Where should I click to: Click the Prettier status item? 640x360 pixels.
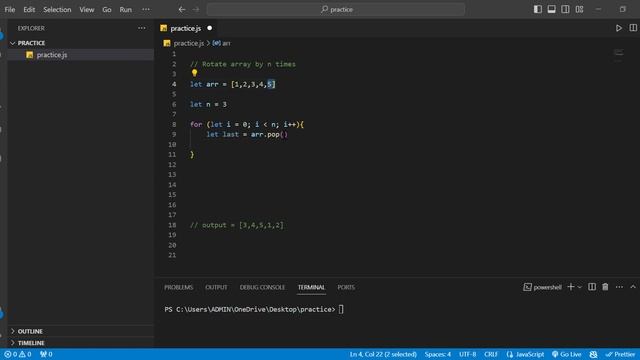coord(620,354)
